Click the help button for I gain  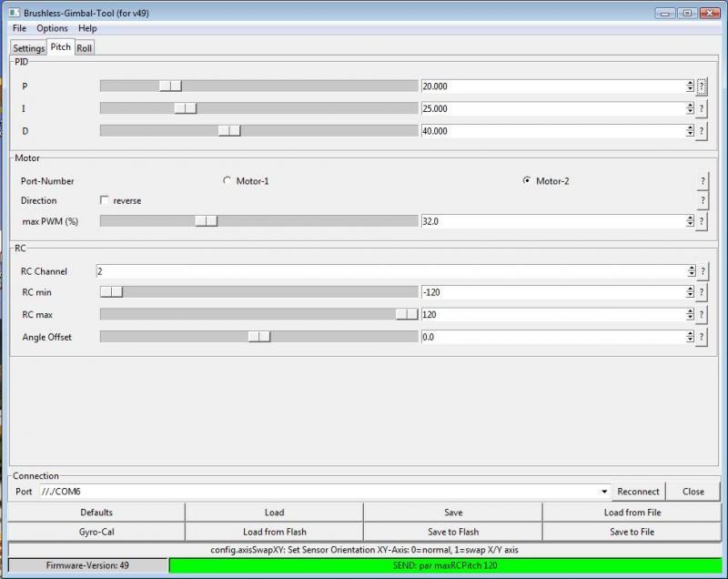(x=702, y=109)
